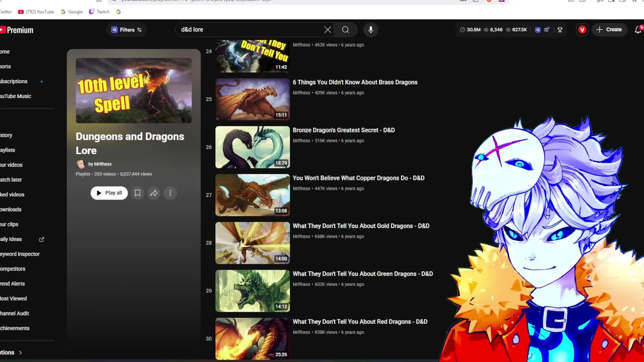Open Trend Alerts in the sidebar
Viewport: 644px width, 362px height.
(x=12, y=284)
